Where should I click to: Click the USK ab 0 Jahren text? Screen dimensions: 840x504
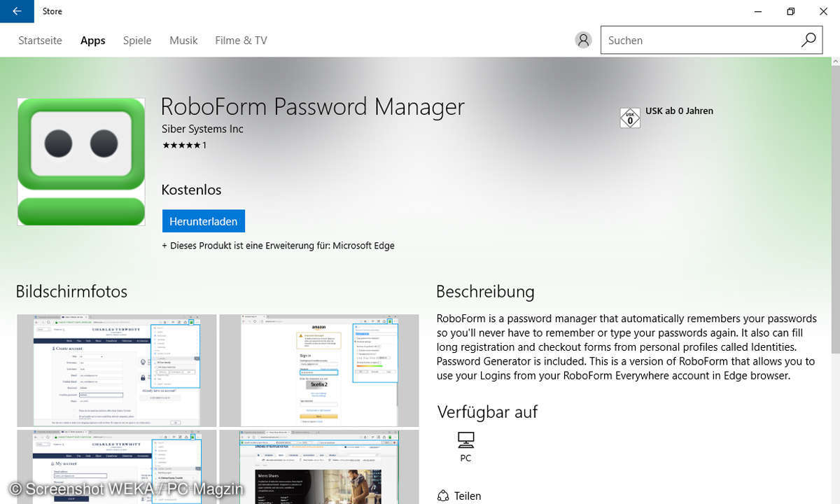coord(679,111)
